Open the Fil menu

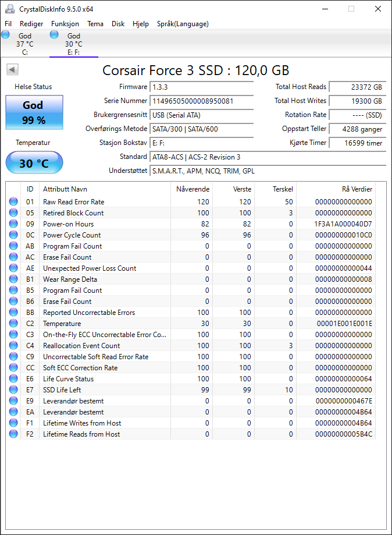pyautogui.click(x=8, y=23)
